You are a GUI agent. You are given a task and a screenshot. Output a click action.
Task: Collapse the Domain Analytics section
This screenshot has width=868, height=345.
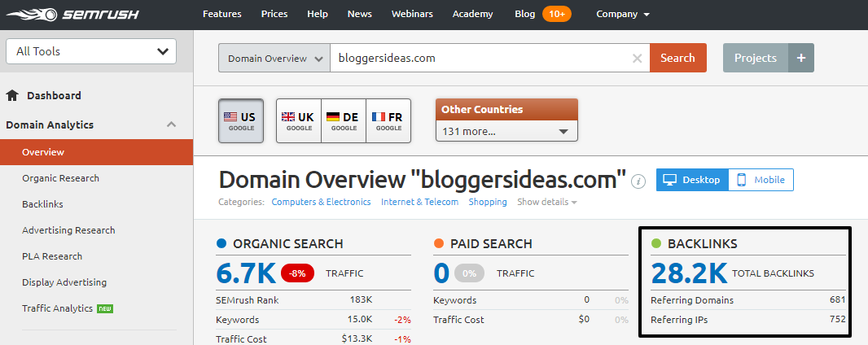point(172,125)
